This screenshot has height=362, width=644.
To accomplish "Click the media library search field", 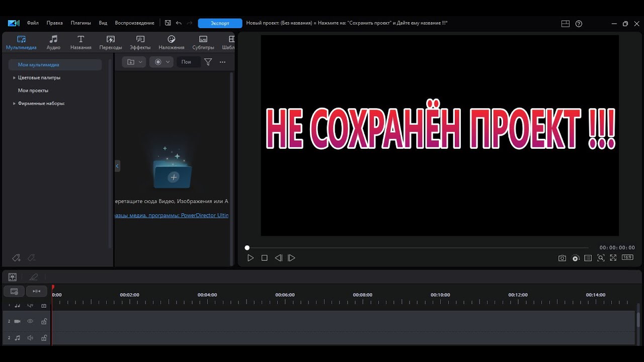I will (x=189, y=62).
